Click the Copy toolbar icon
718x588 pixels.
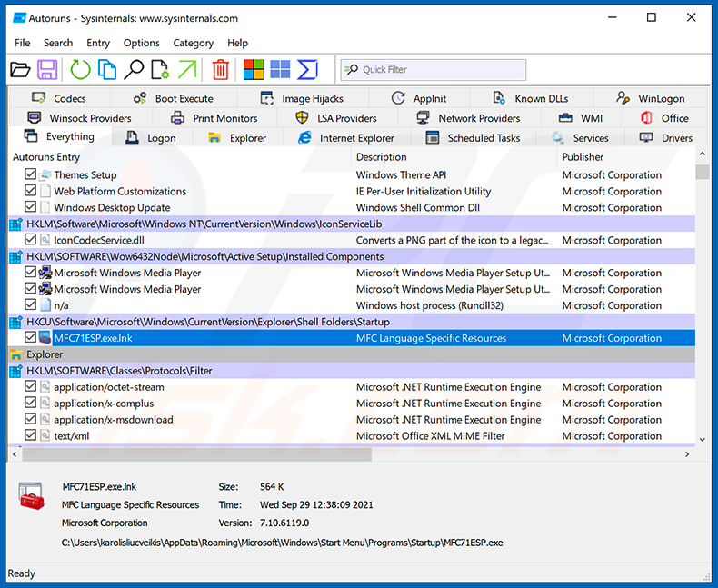coord(107,70)
